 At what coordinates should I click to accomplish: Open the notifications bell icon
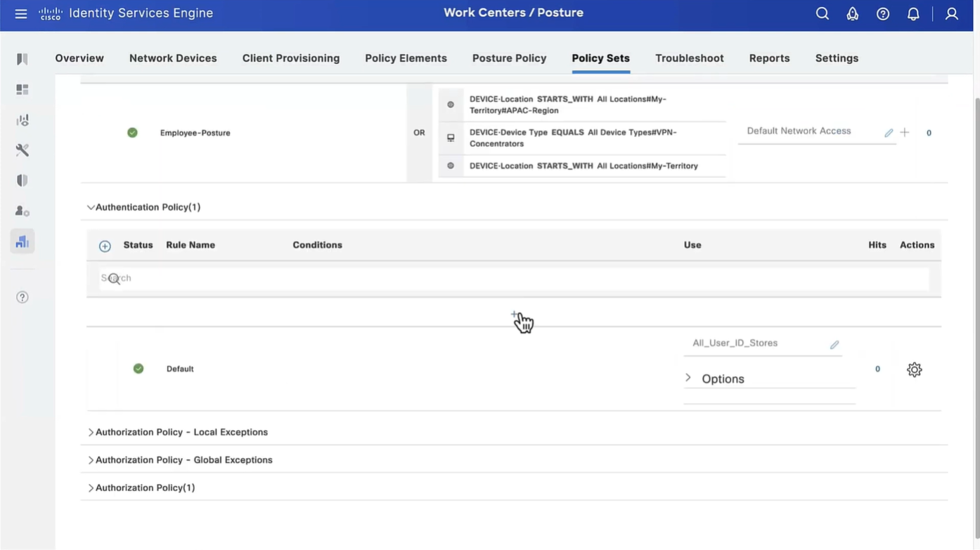point(913,14)
